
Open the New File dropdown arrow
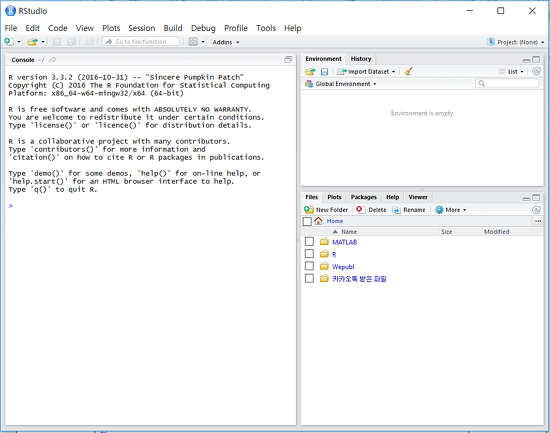coord(19,42)
